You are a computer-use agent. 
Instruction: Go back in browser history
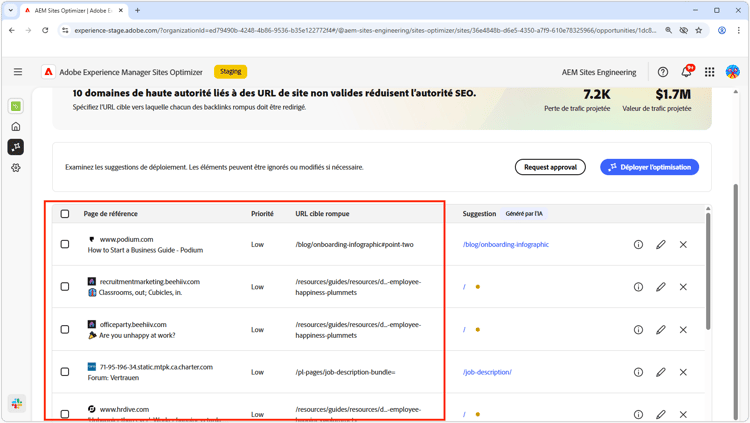click(12, 30)
